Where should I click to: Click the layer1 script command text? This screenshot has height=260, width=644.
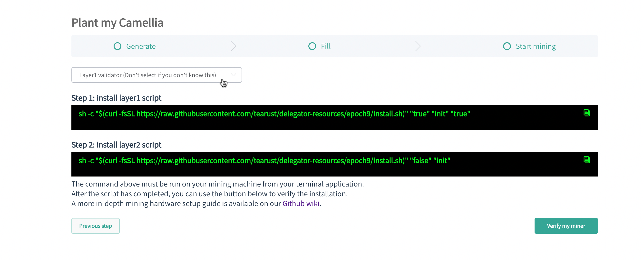pyautogui.click(x=274, y=114)
